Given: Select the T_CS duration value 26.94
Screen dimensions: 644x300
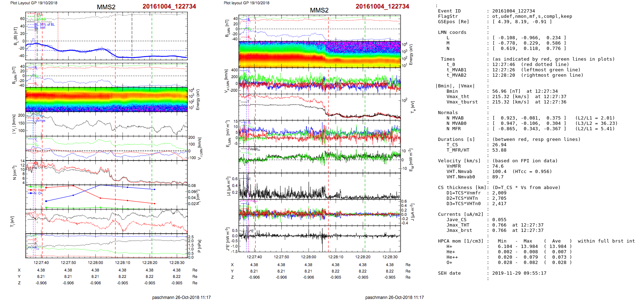Looking at the screenshot, I should (499, 145).
